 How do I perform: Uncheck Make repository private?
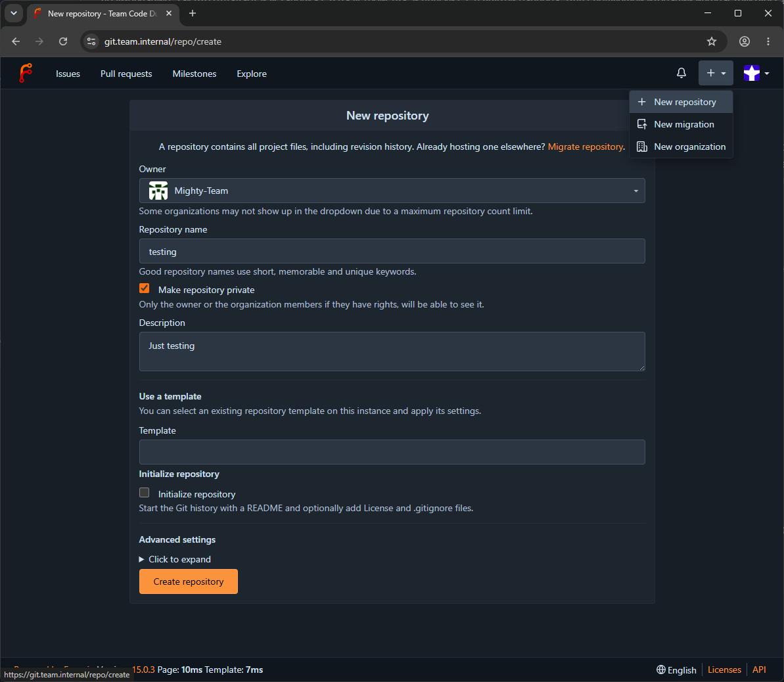pos(145,288)
